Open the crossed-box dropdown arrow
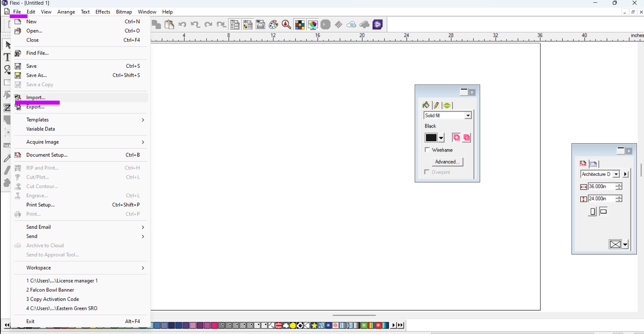Screen dimensions: 644x334 tap(625, 244)
